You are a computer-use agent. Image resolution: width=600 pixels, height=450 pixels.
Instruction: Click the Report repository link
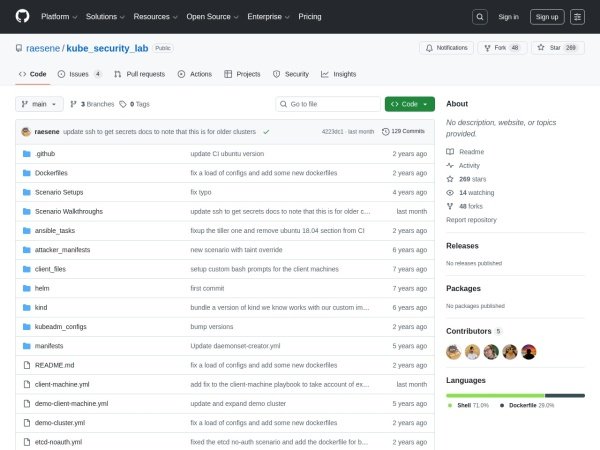471,220
